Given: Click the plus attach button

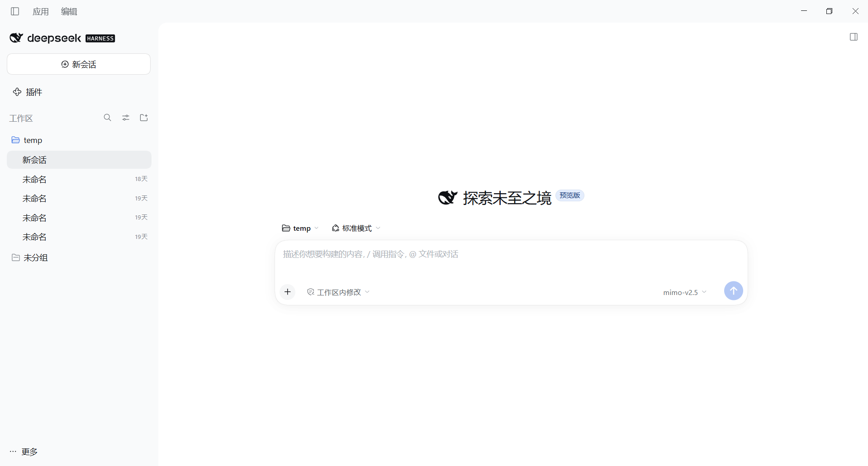Looking at the screenshot, I should pyautogui.click(x=288, y=292).
